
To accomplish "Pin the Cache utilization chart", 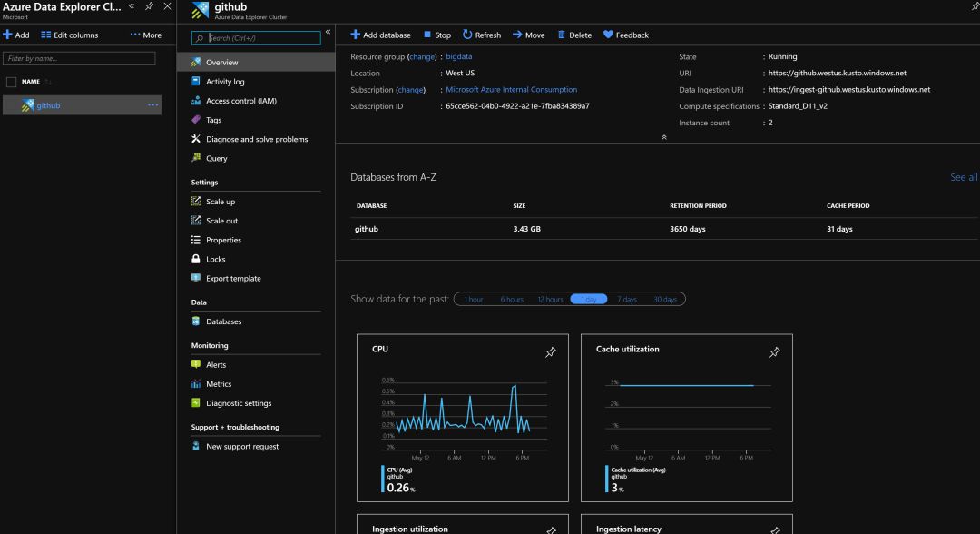I will (774, 352).
